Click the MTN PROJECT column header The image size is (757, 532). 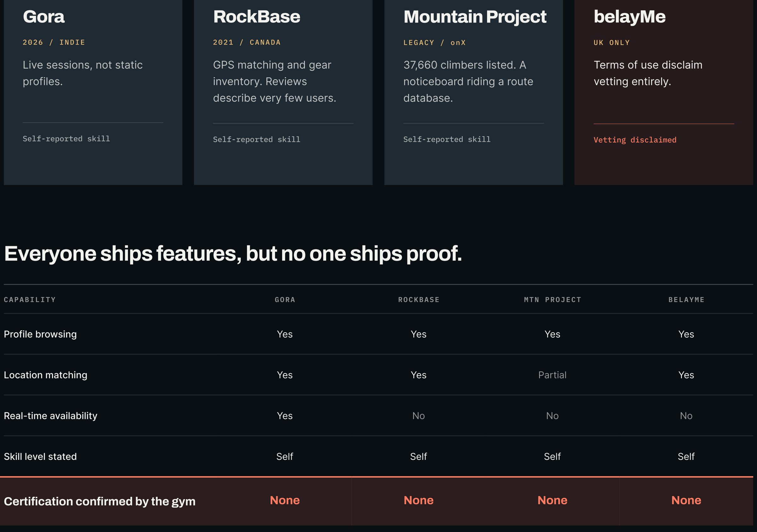pyautogui.click(x=553, y=299)
